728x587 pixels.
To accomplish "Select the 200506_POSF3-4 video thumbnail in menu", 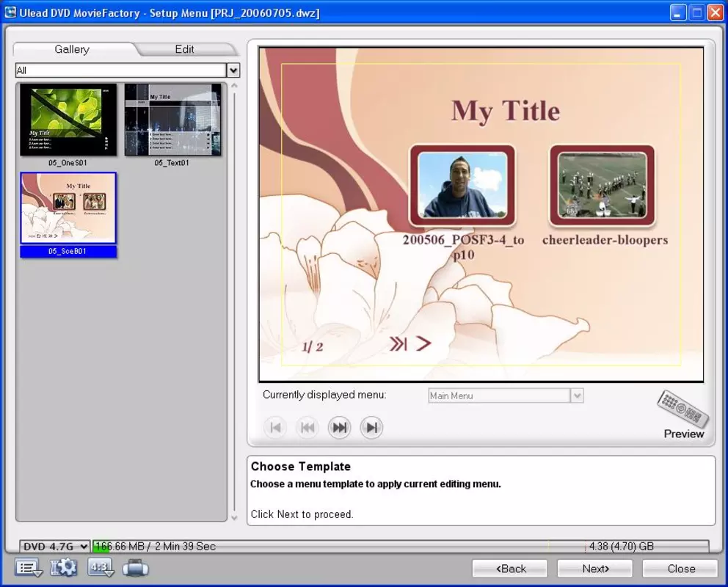I will (x=462, y=185).
